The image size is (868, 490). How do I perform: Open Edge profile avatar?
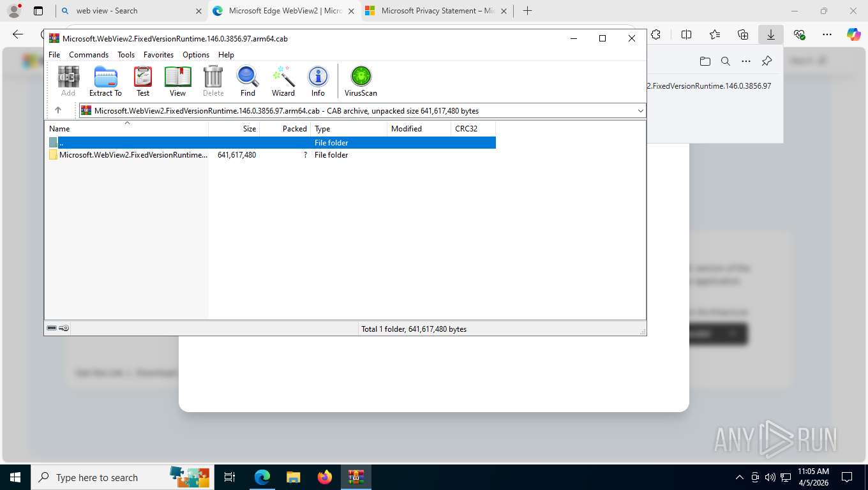click(x=14, y=11)
